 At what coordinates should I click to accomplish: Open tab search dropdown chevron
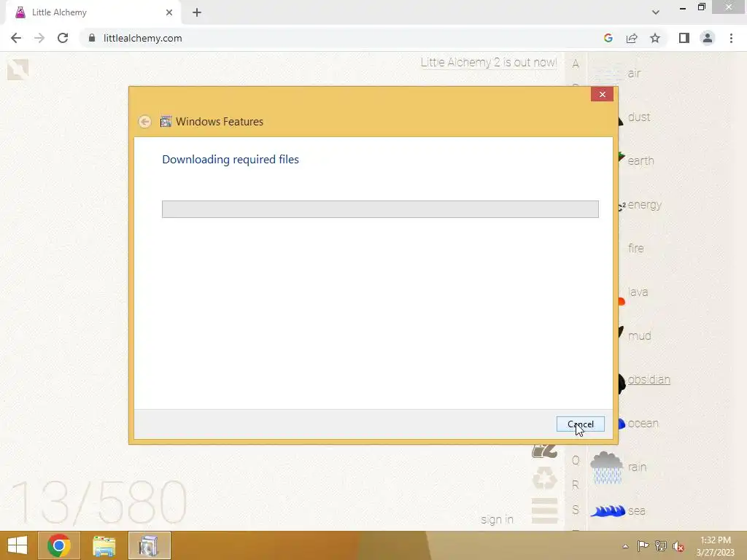[x=656, y=12]
